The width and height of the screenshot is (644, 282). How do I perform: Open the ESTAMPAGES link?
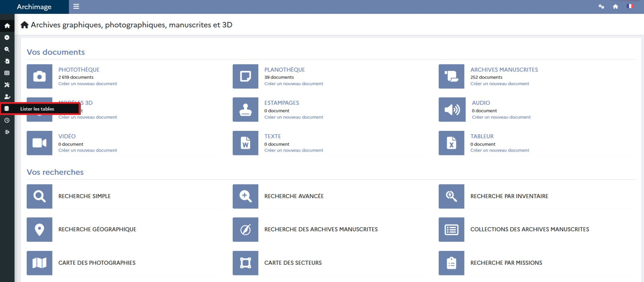click(x=282, y=103)
